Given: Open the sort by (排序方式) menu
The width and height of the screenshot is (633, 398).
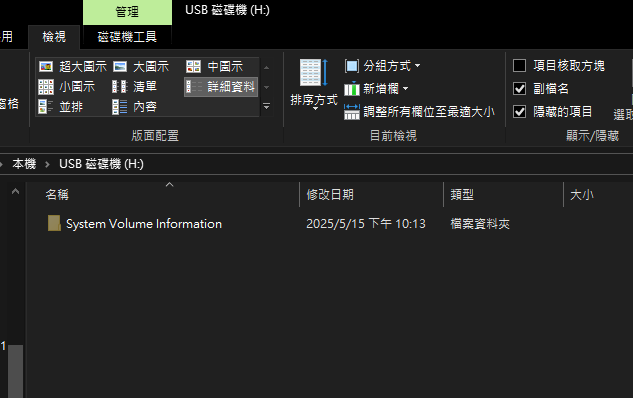Looking at the screenshot, I should [314, 85].
